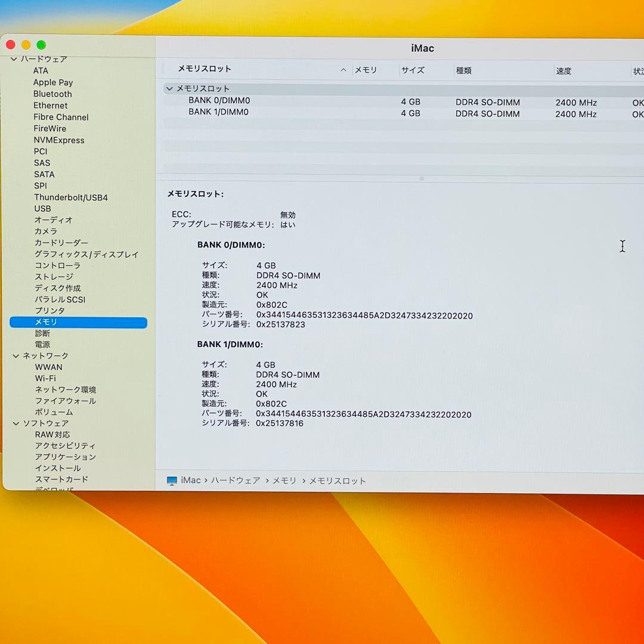Screen dimensions: 644x644
Task: Select the BANK 0/DIMM0 row
Action: click(221, 100)
